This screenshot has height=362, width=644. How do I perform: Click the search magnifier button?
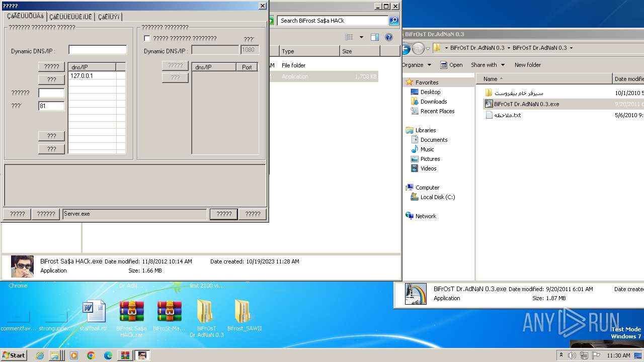pyautogui.click(x=394, y=21)
